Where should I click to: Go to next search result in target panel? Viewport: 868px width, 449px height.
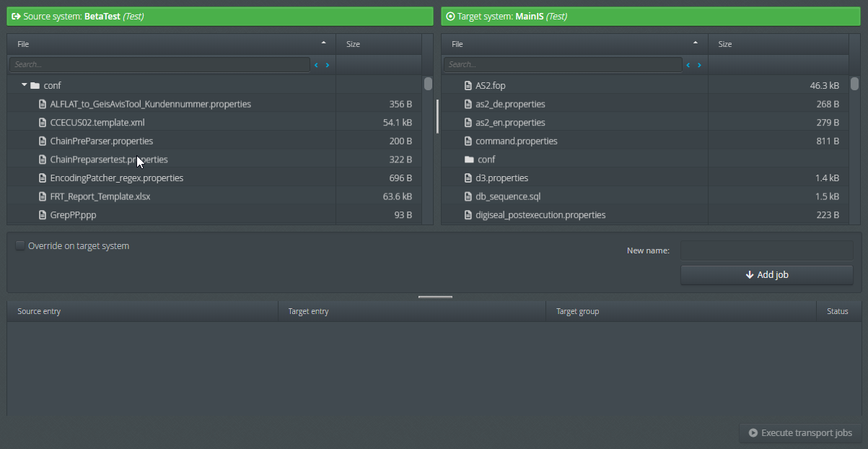click(x=699, y=65)
